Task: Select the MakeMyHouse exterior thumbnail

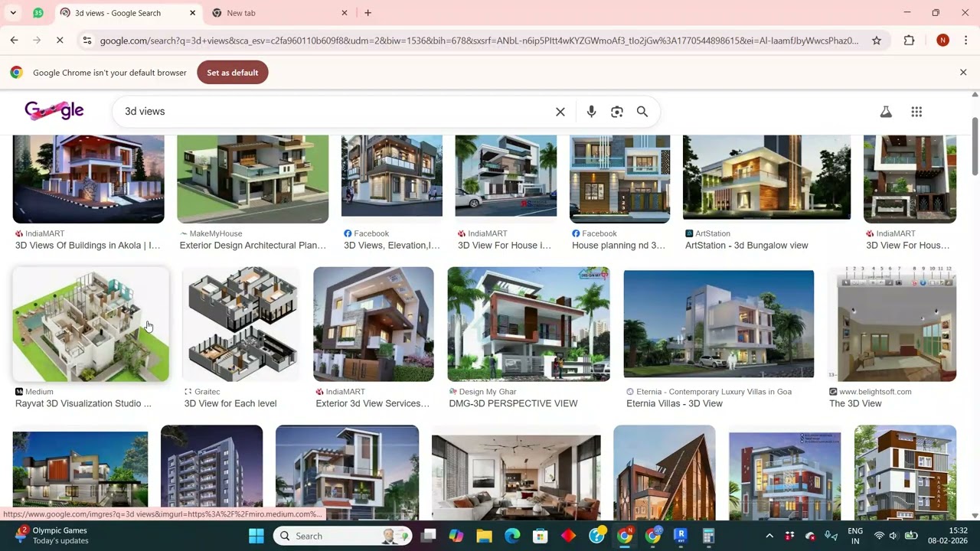Action: 253,179
